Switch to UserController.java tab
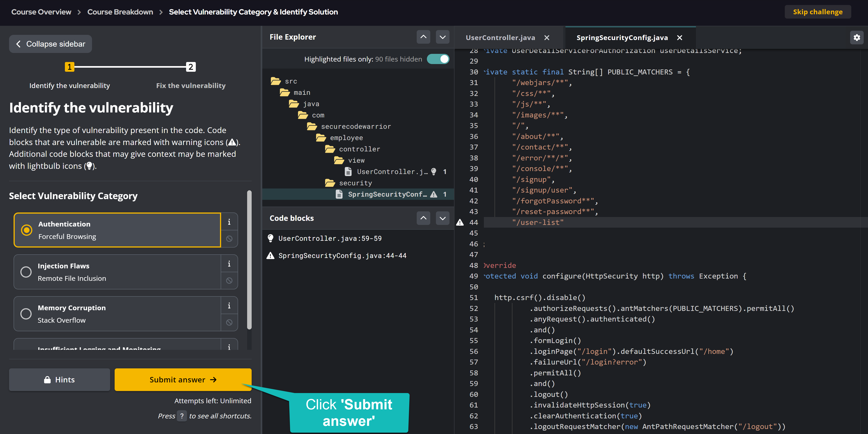Viewport: 868px width, 434px height. pyautogui.click(x=500, y=38)
